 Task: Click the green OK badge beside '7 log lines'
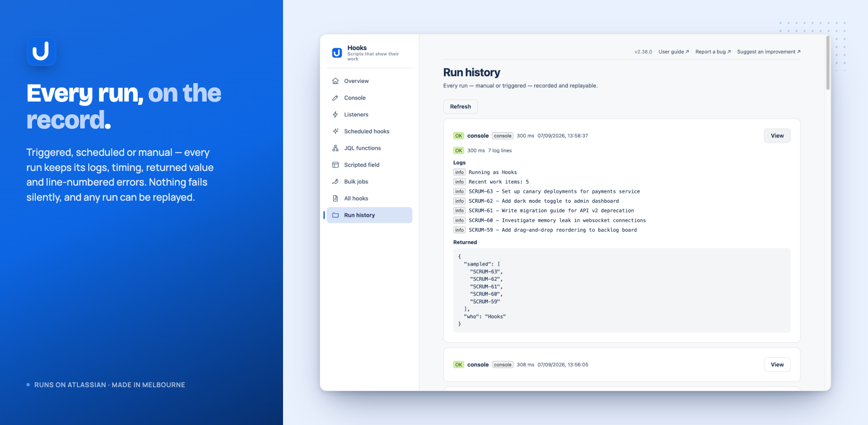tap(459, 151)
